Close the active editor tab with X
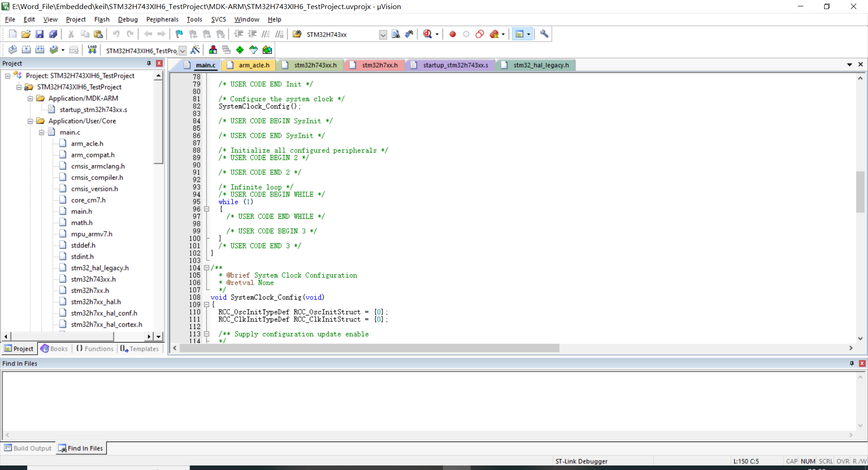The height and width of the screenshot is (470, 868). (861, 65)
